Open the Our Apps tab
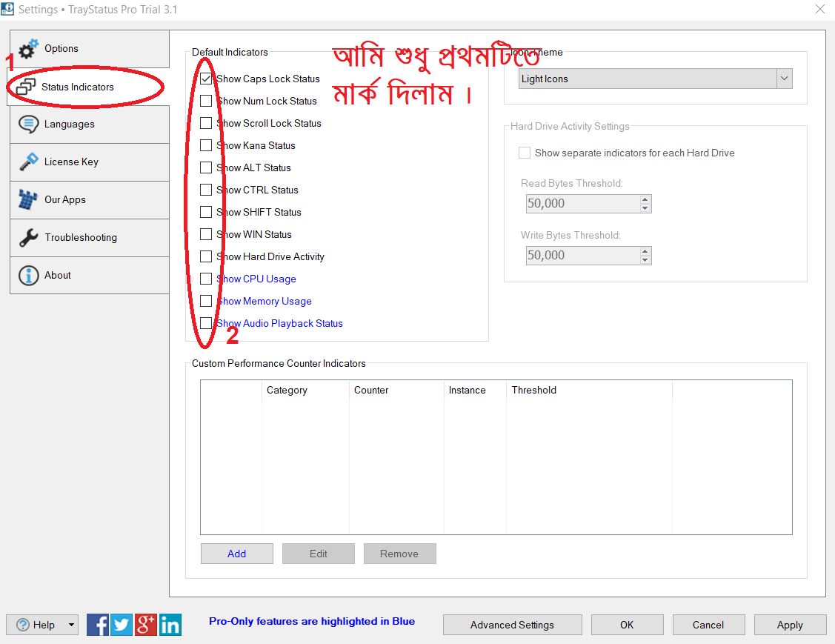835x644 pixels. 90,200
